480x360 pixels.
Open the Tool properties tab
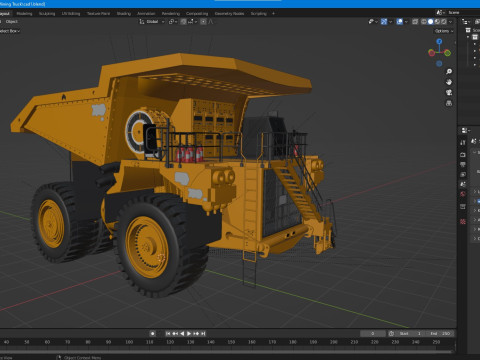(463, 143)
